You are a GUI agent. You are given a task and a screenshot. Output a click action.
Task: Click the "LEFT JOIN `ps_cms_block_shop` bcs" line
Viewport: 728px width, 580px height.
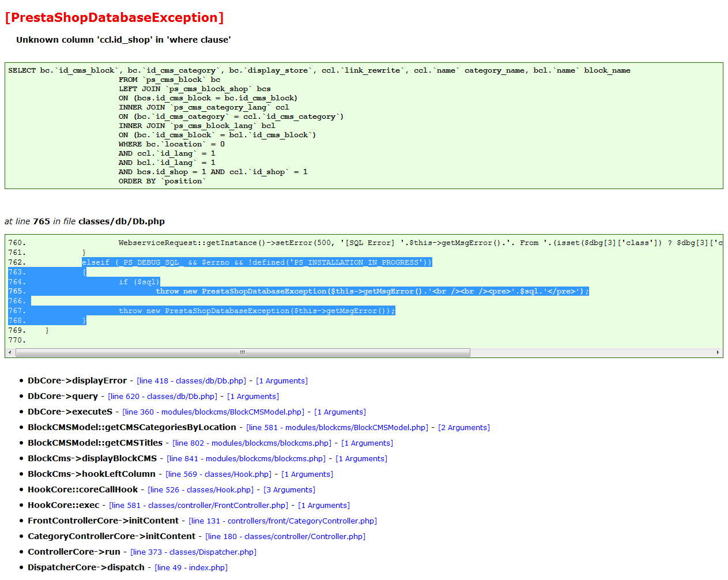click(195, 89)
